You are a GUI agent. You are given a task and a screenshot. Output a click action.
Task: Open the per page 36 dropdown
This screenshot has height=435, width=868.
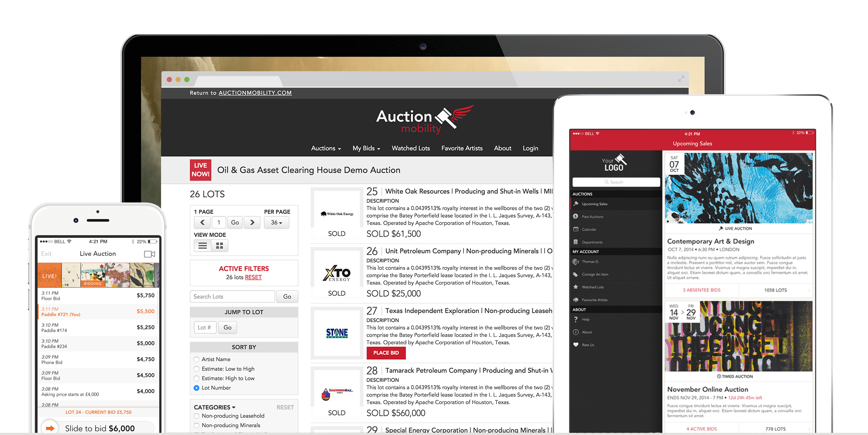[x=276, y=223]
